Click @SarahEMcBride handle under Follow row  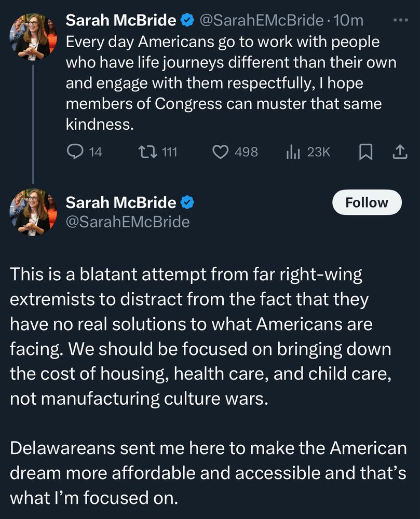click(x=127, y=222)
